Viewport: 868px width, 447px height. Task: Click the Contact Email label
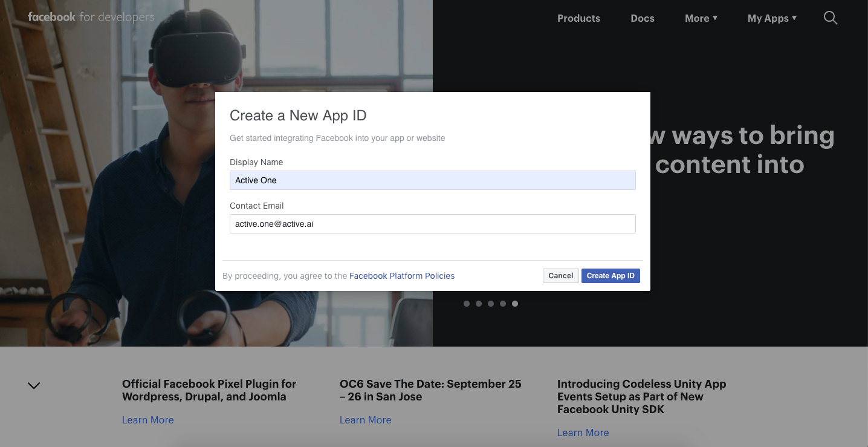pos(257,206)
